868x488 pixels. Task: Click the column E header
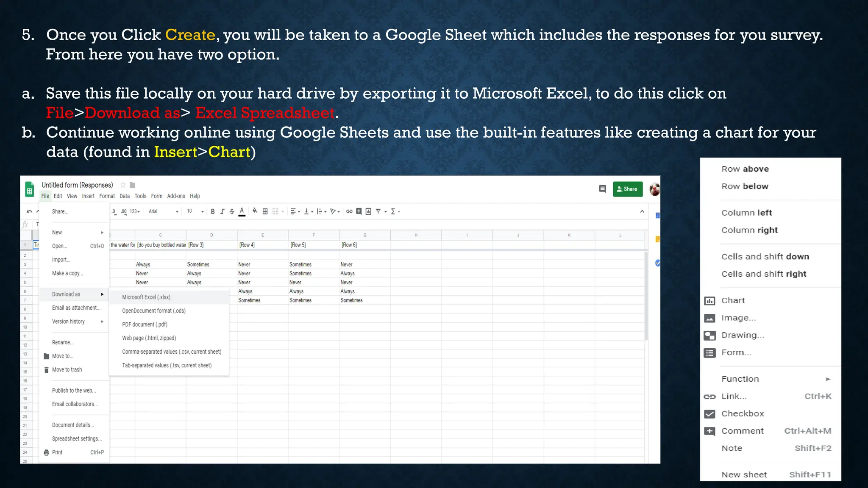click(x=262, y=235)
